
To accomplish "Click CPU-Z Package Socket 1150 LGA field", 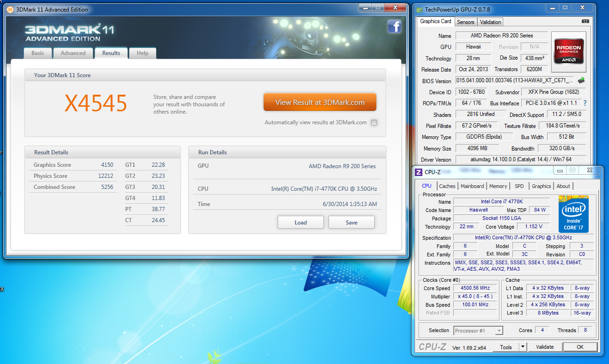I will pyautogui.click(x=501, y=218).
